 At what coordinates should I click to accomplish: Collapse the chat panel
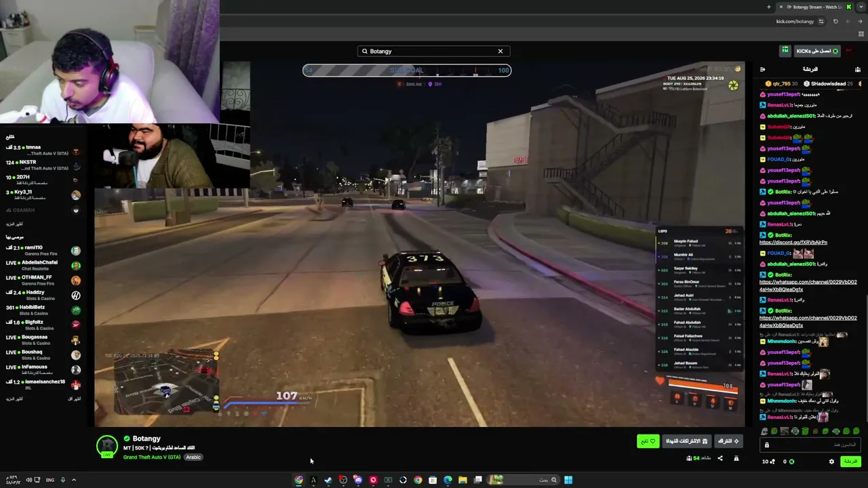[762, 69]
